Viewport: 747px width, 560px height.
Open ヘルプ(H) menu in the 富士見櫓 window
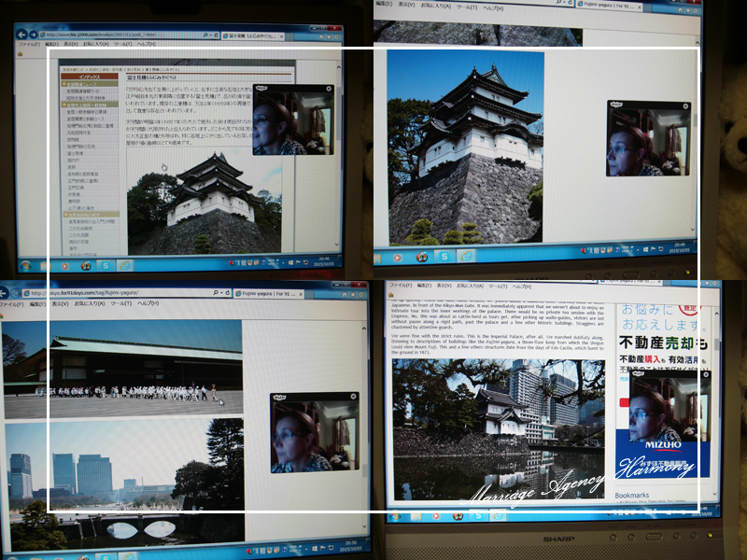147,44
